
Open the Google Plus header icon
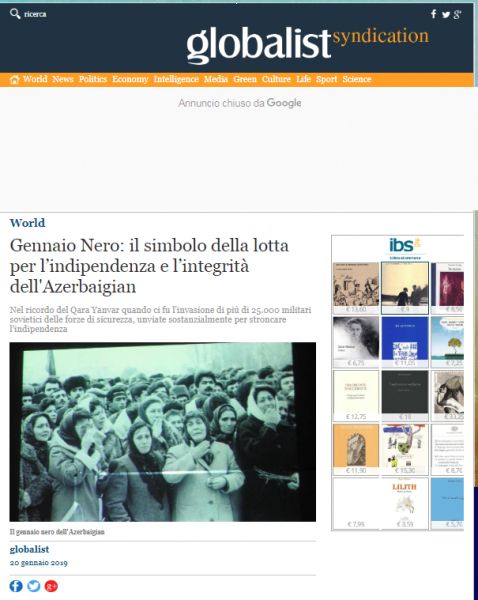click(x=457, y=15)
